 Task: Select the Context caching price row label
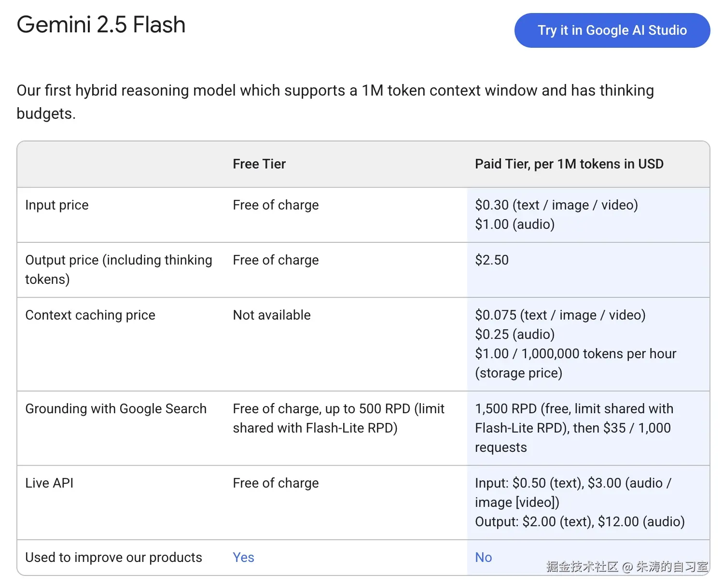(90, 315)
